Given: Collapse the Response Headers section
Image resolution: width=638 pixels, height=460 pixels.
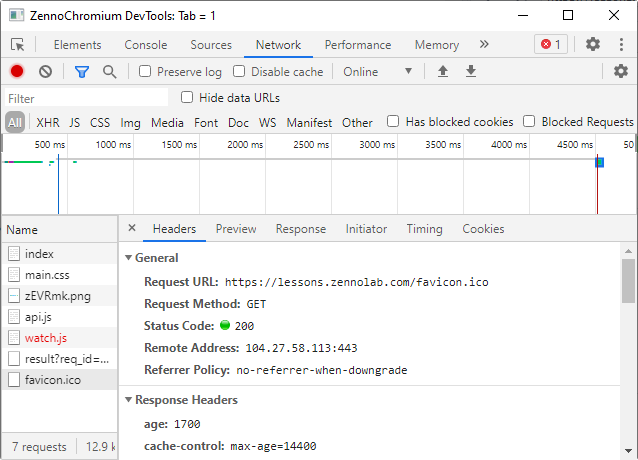Looking at the screenshot, I should pos(128,400).
